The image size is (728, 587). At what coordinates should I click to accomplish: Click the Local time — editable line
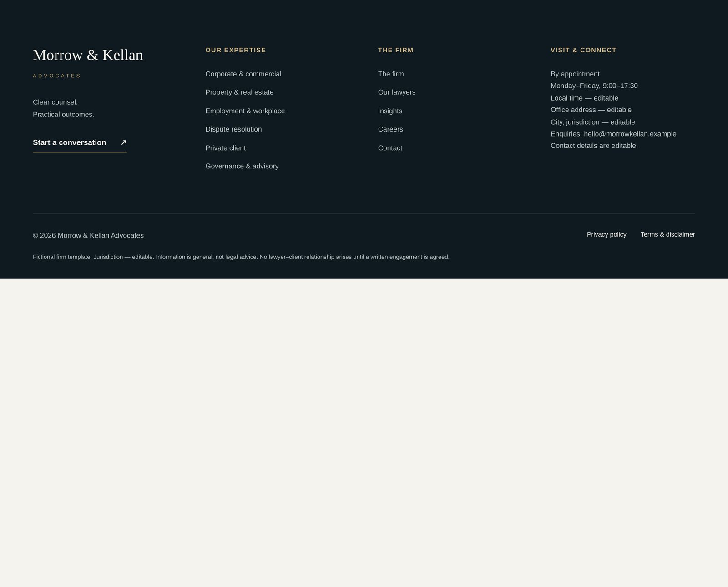584,98
